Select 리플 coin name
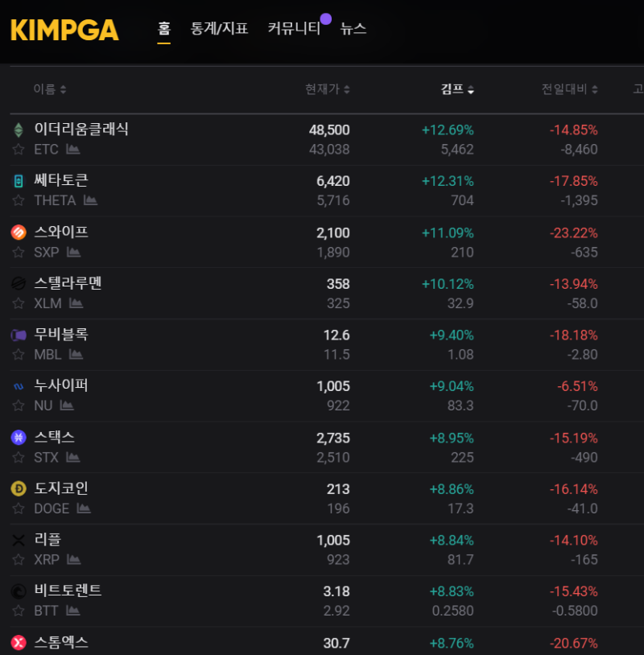 (47, 539)
